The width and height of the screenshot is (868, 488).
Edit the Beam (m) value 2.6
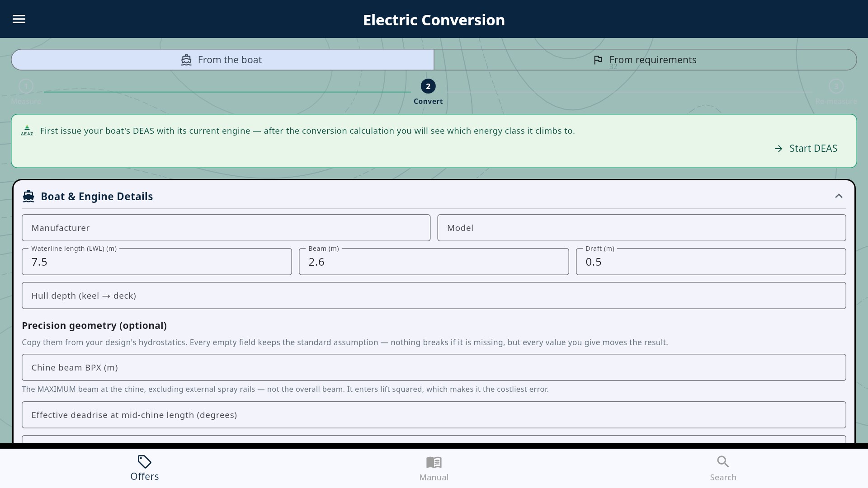(434, 262)
